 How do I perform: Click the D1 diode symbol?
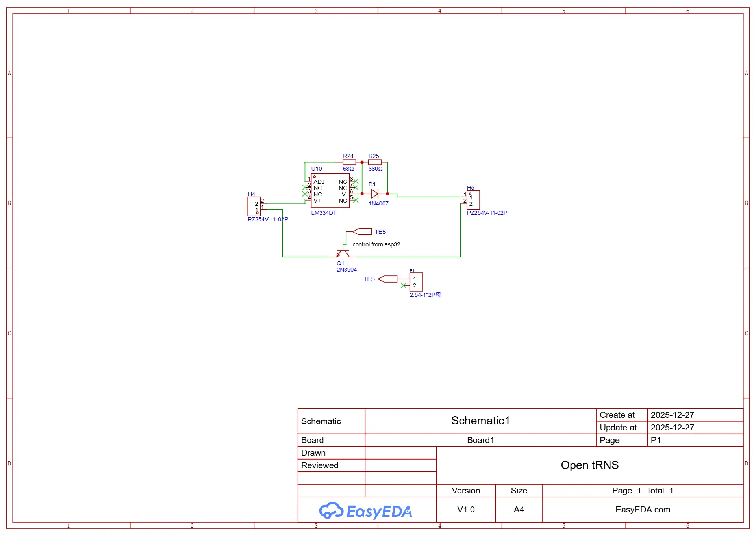(x=375, y=194)
